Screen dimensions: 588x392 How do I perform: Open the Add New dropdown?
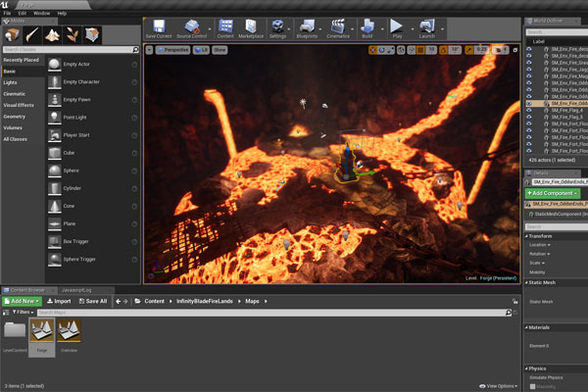(23, 301)
